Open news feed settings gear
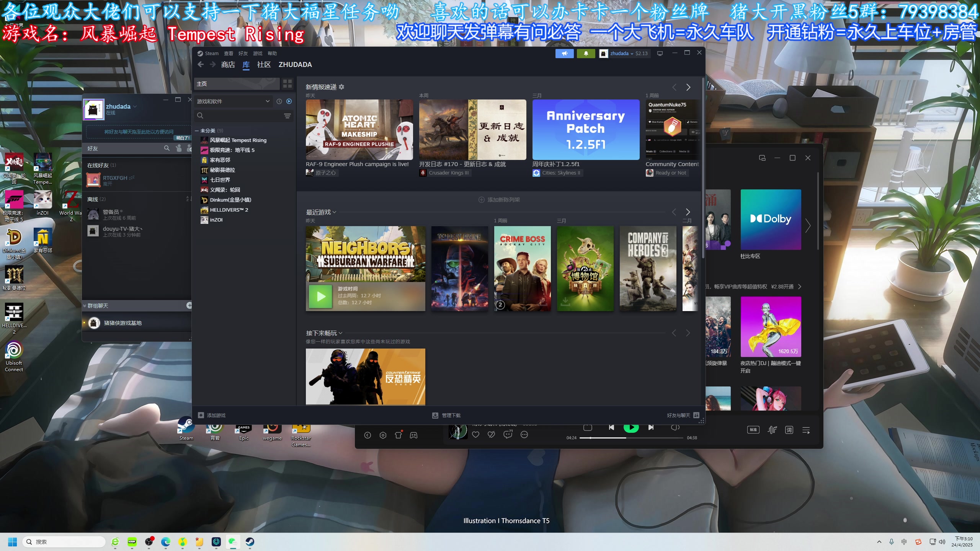Image resolution: width=980 pixels, height=551 pixels. point(341,87)
